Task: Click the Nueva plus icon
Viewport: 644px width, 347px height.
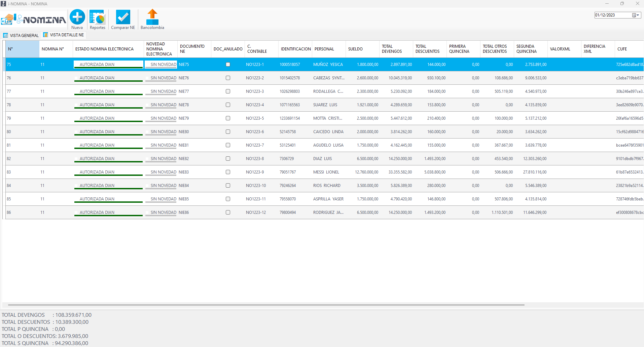Action: 77,17
